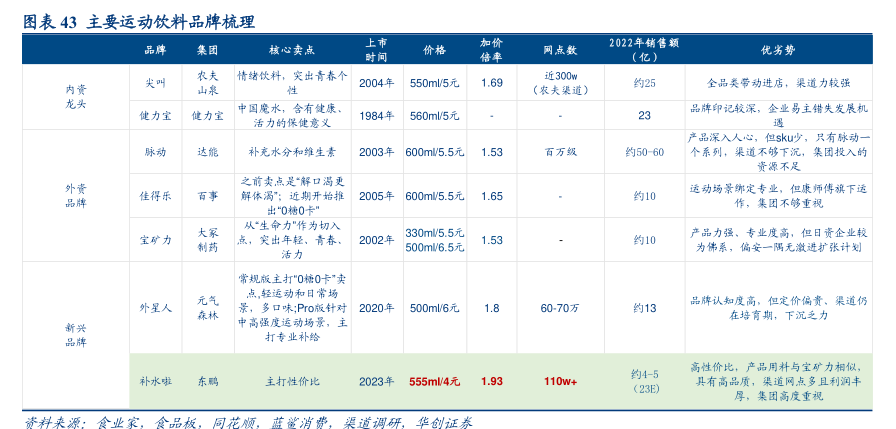Click the 2022年销售额(亿) header
This screenshot has height=429, width=896.
click(x=644, y=50)
